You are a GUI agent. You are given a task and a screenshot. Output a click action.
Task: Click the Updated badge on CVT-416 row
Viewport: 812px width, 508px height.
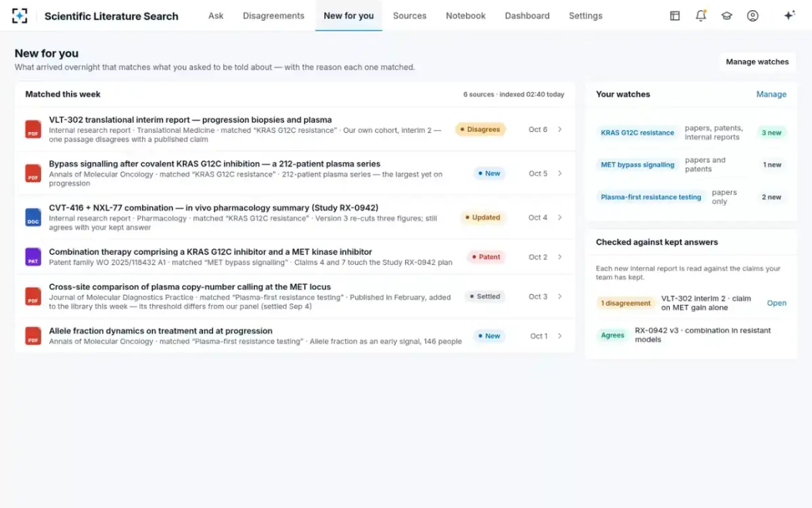tap(483, 217)
